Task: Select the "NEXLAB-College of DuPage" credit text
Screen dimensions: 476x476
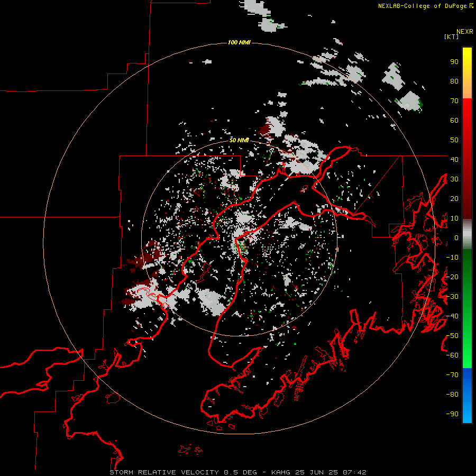Action: pos(423,6)
